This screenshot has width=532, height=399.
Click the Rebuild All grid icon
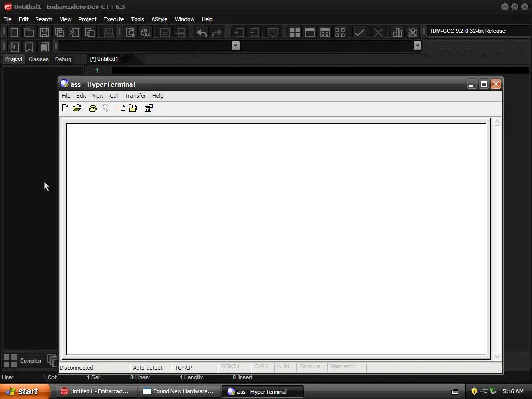click(340, 33)
